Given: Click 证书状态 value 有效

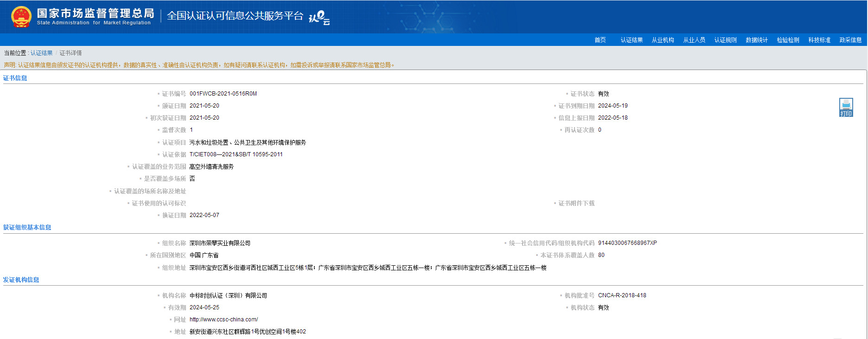Looking at the screenshot, I should [x=603, y=94].
